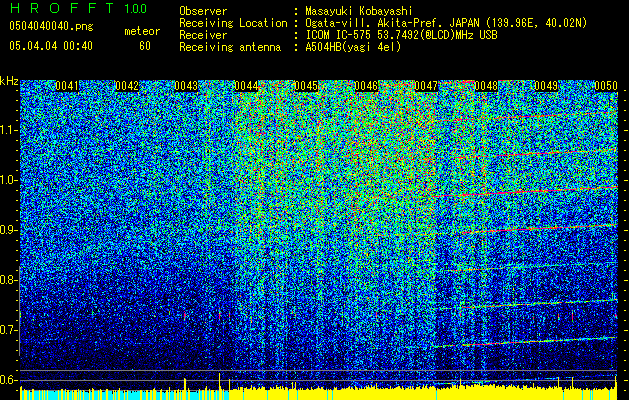Viewport: 629px width, 400px height.
Task: Click the 0.6 frequency axis label
Action: (9, 380)
